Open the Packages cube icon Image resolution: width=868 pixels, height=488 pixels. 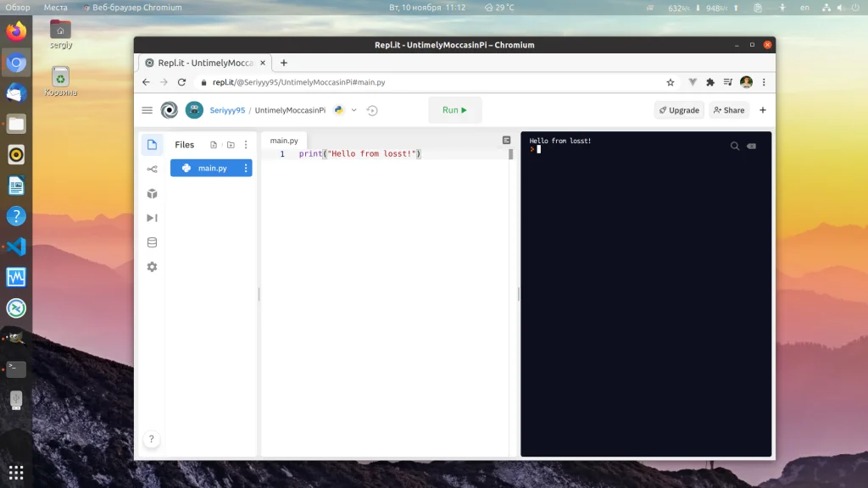[152, 194]
